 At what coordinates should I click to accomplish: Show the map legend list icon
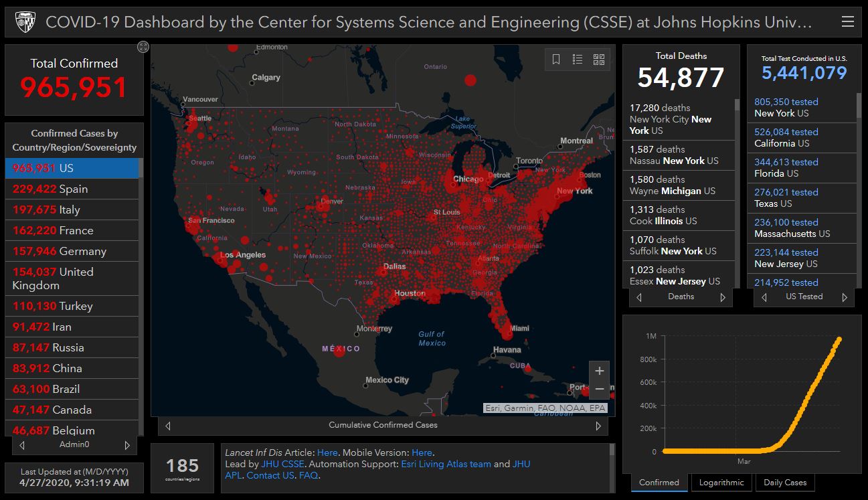pos(578,59)
